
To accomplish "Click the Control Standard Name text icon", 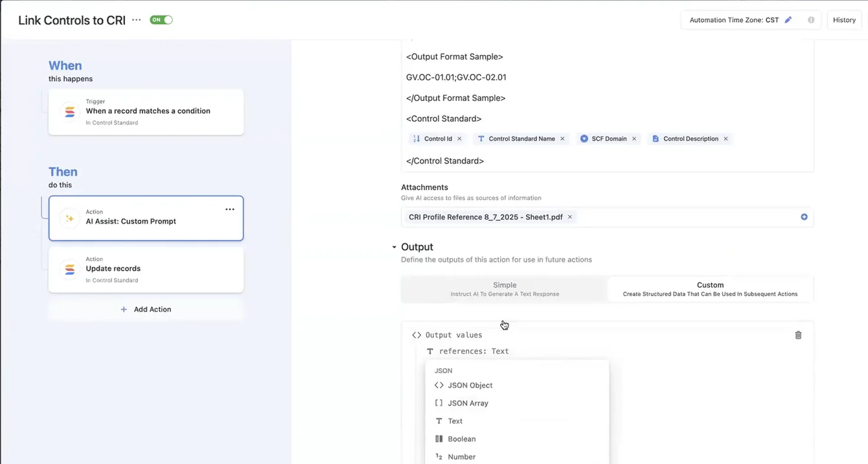I will (481, 139).
